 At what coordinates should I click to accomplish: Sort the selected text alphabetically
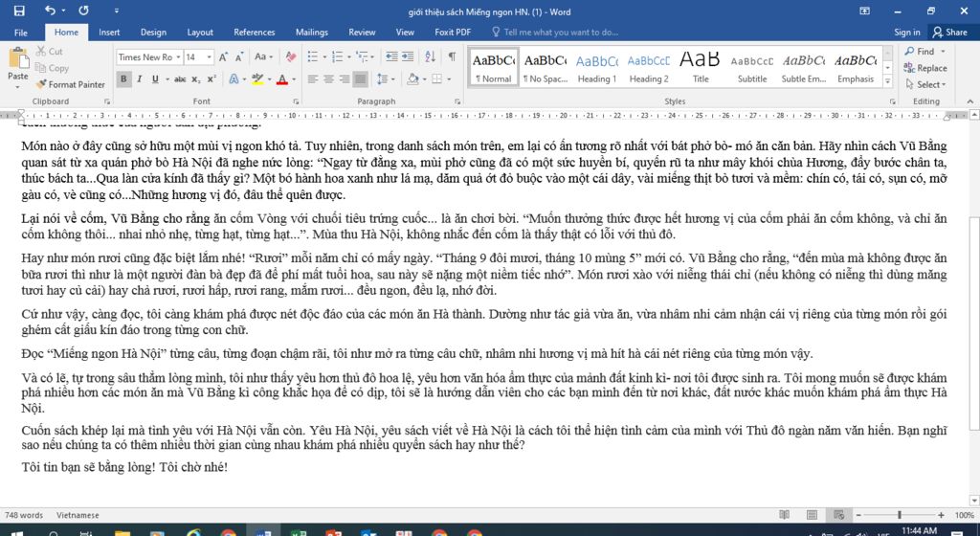coord(430,56)
